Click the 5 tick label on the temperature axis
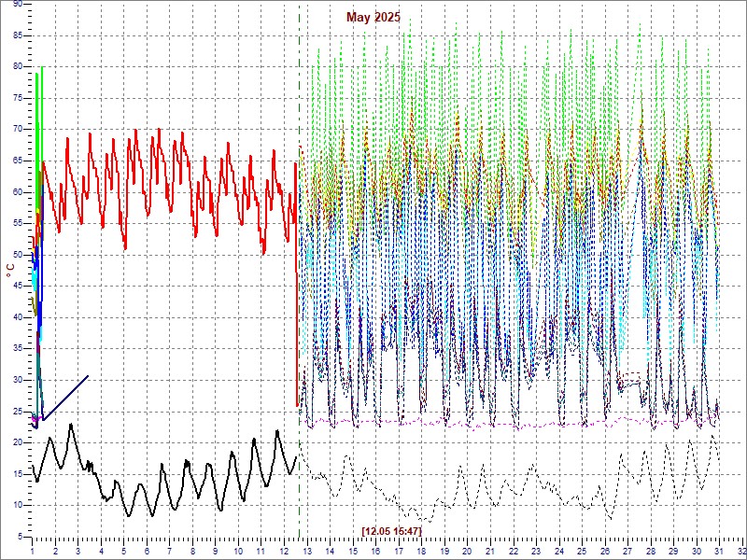Viewport: 747px width, 560px height. pyautogui.click(x=20, y=536)
